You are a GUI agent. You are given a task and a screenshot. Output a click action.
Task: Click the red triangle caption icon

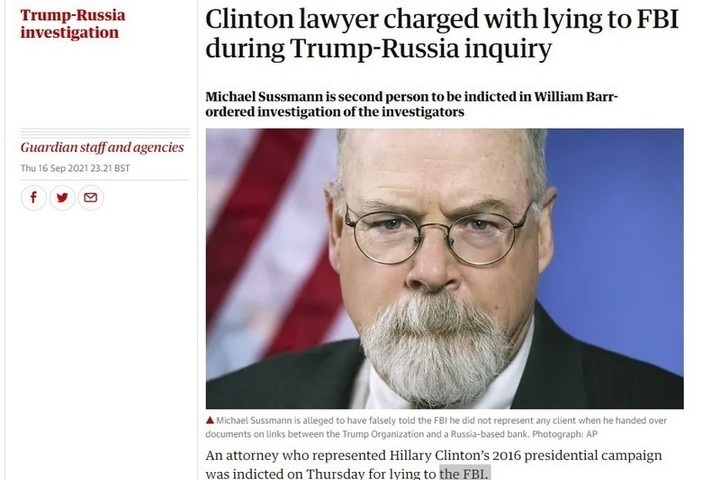click(211, 423)
